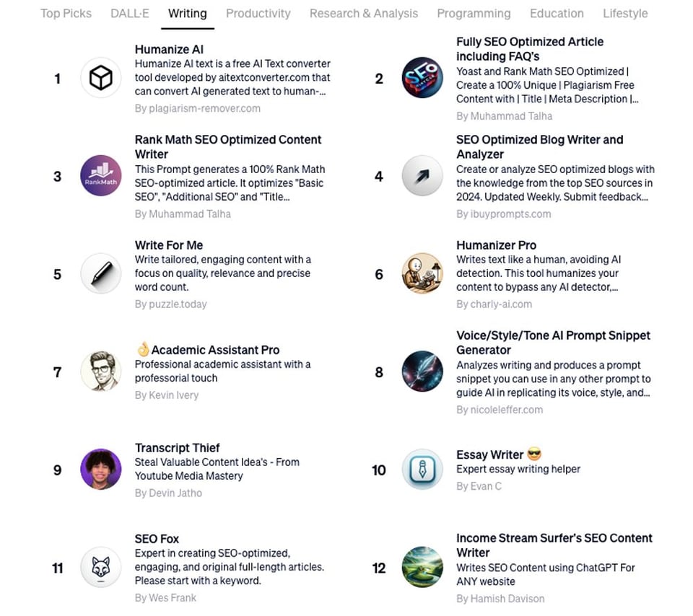Viewport: 693px width, 616px height.
Task: Click the Write For Me pencil icon
Action: (x=100, y=274)
